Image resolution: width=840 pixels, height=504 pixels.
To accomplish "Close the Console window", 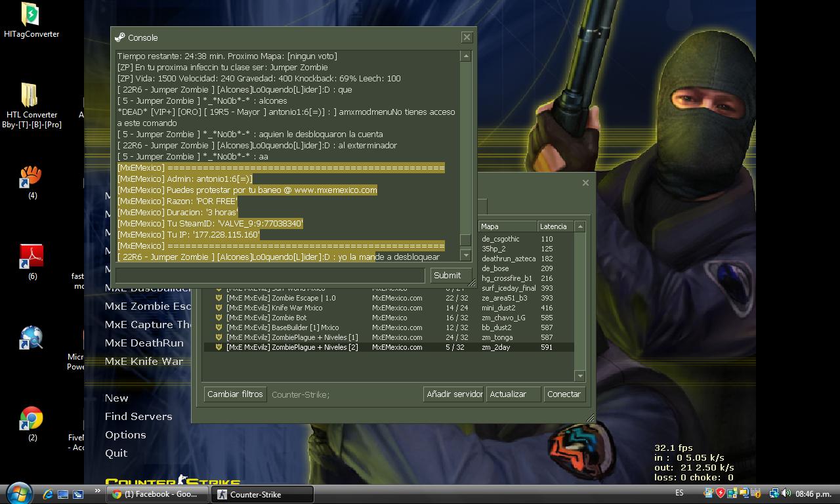I will click(467, 37).
